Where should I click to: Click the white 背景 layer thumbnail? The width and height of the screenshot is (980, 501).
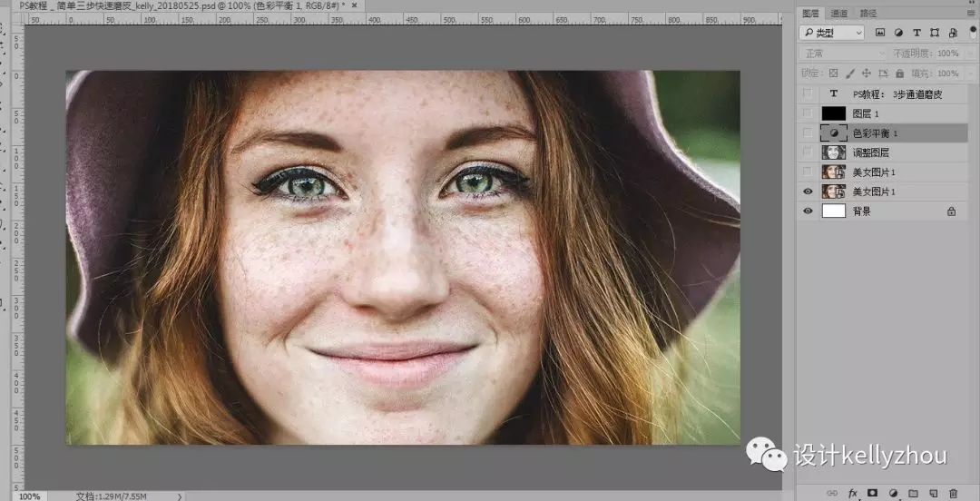tap(833, 211)
